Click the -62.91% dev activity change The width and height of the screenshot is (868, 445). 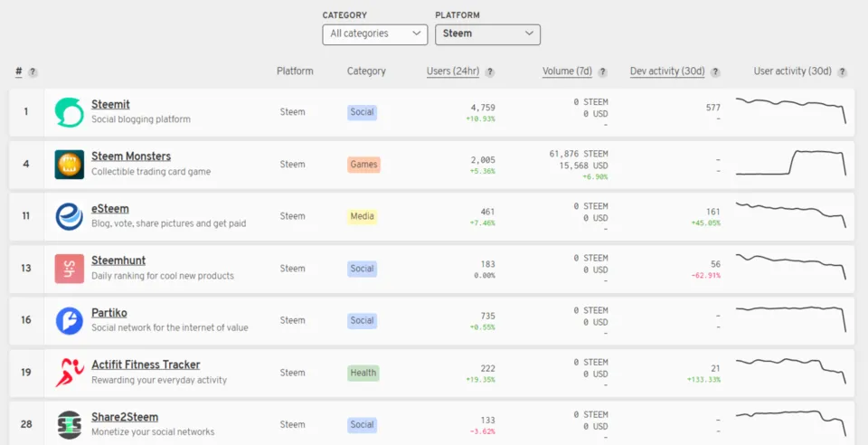coord(706,275)
